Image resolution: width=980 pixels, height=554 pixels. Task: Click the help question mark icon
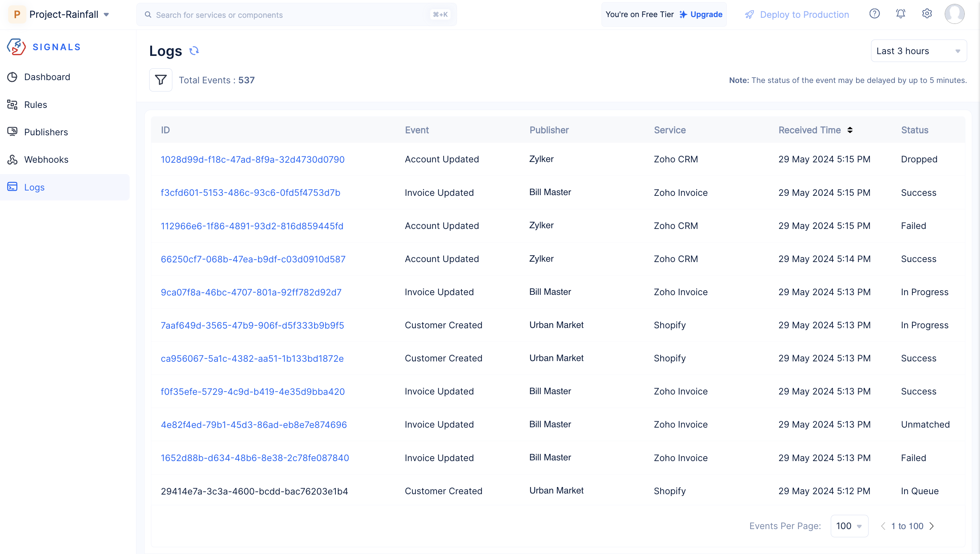point(874,14)
